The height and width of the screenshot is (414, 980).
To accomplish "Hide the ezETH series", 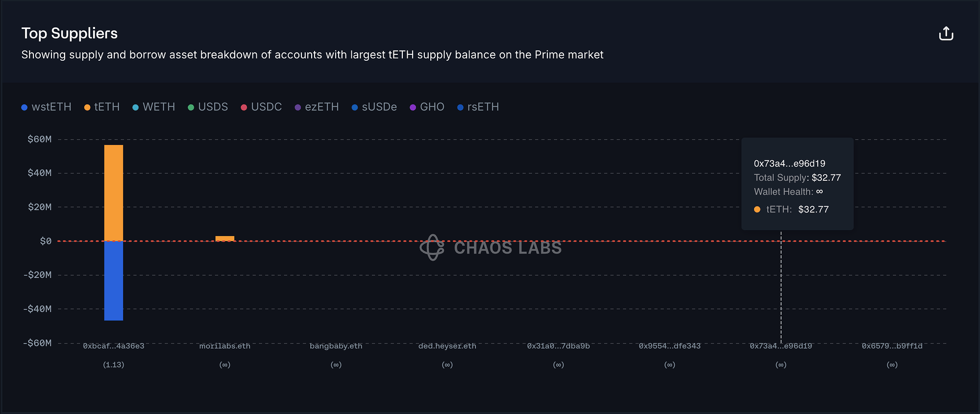I will [317, 107].
